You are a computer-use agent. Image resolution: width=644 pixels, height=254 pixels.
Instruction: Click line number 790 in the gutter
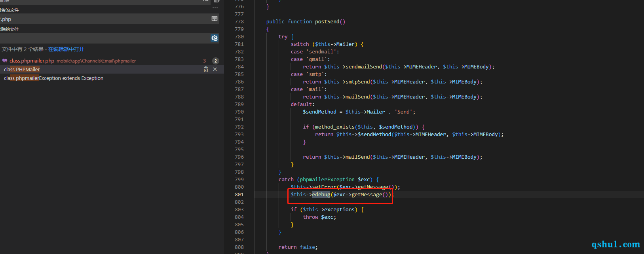[239, 112]
